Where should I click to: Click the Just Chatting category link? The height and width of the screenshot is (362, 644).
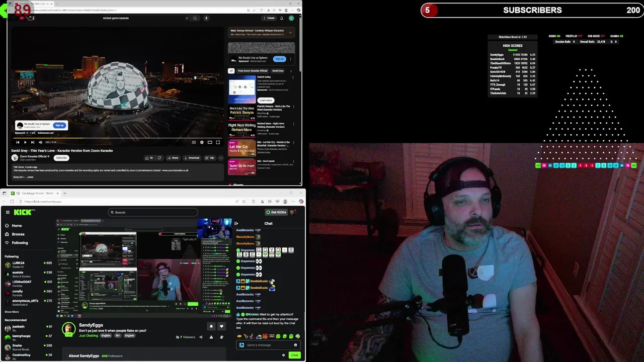89,335
